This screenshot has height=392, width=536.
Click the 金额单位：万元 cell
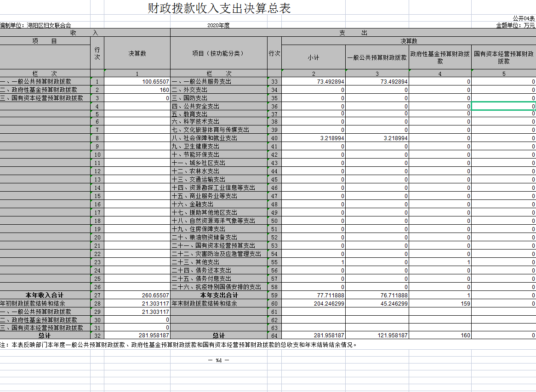pyautogui.click(x=515, y=25)
